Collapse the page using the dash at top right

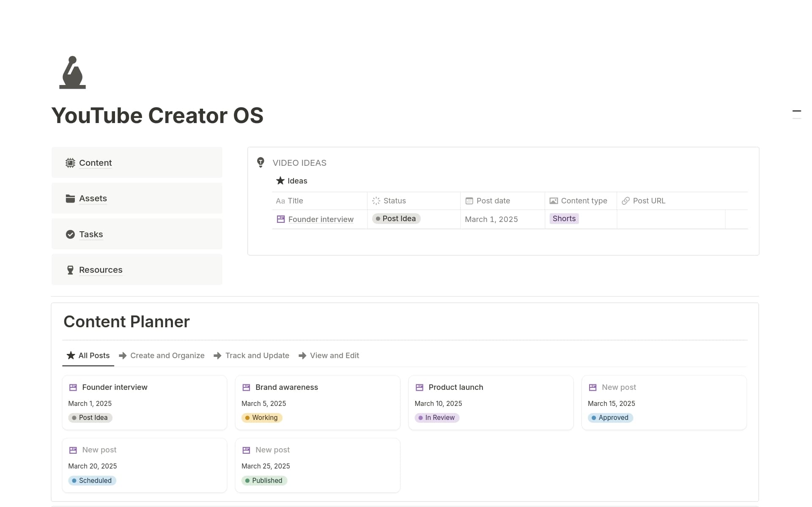point(797,111)
